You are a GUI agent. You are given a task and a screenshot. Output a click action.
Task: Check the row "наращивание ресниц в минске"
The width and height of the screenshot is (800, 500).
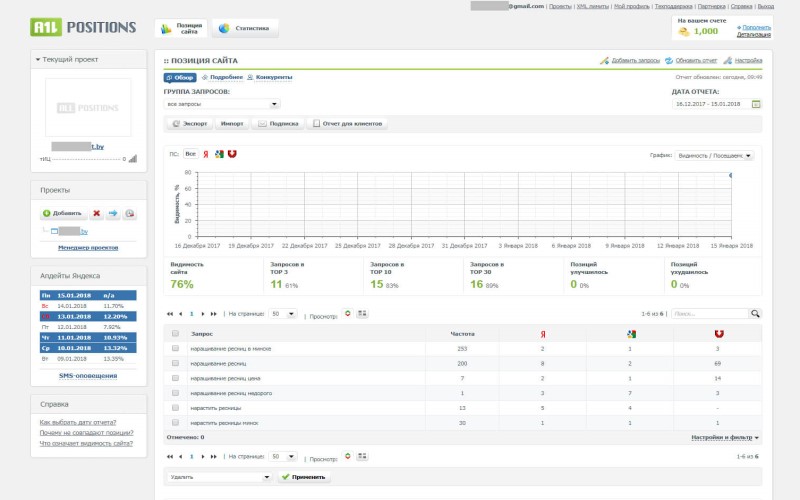175,348
